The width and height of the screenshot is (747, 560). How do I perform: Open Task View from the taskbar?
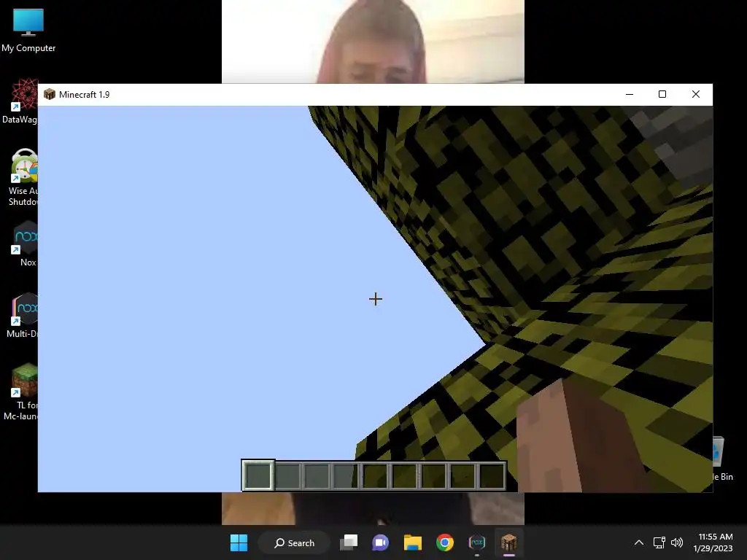click(349, 542)
